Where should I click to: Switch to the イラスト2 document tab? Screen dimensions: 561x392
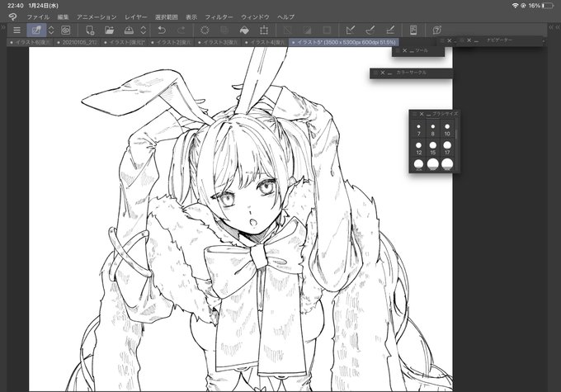(171, 42)
